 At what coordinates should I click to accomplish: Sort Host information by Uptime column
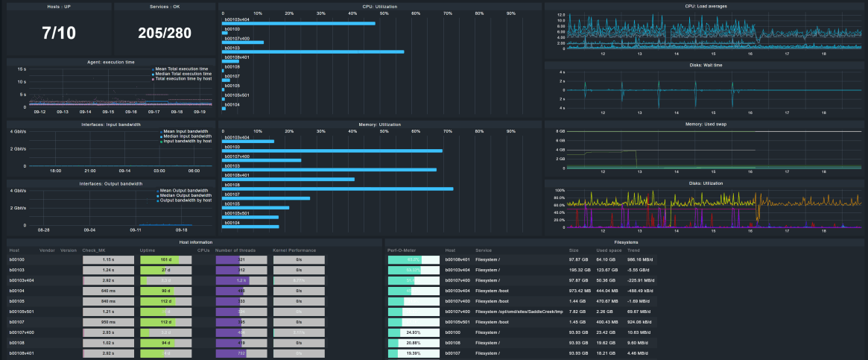(148, 250)
